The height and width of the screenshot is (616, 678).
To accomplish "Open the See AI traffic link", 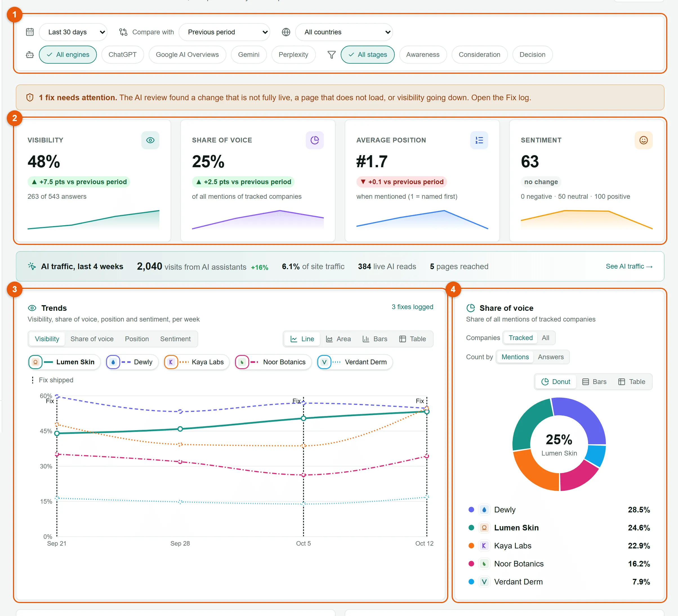I will tap(629, 266).
